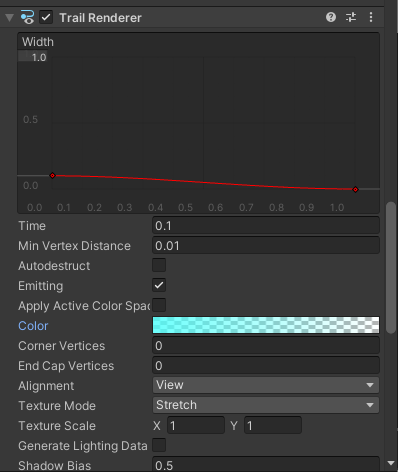Click the Corner Vertices field

pos(266,346)
